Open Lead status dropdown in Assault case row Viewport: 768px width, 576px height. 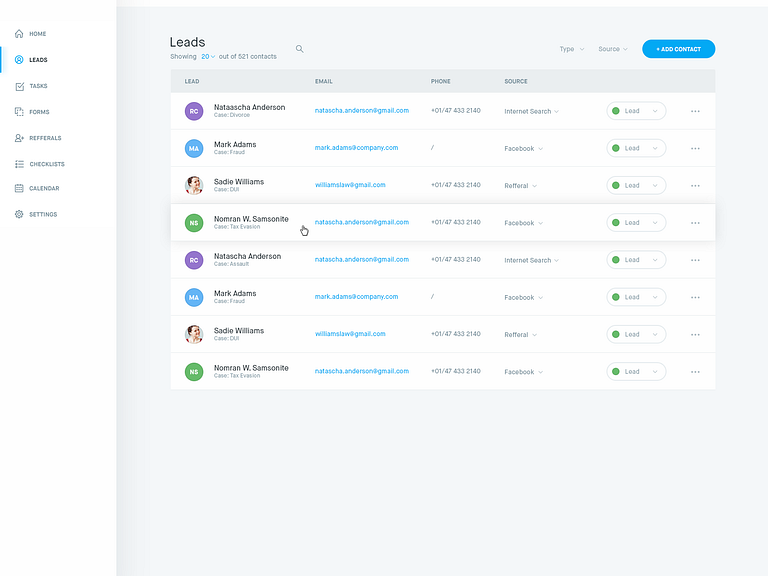pyautogui.click(x=636, y=260)
